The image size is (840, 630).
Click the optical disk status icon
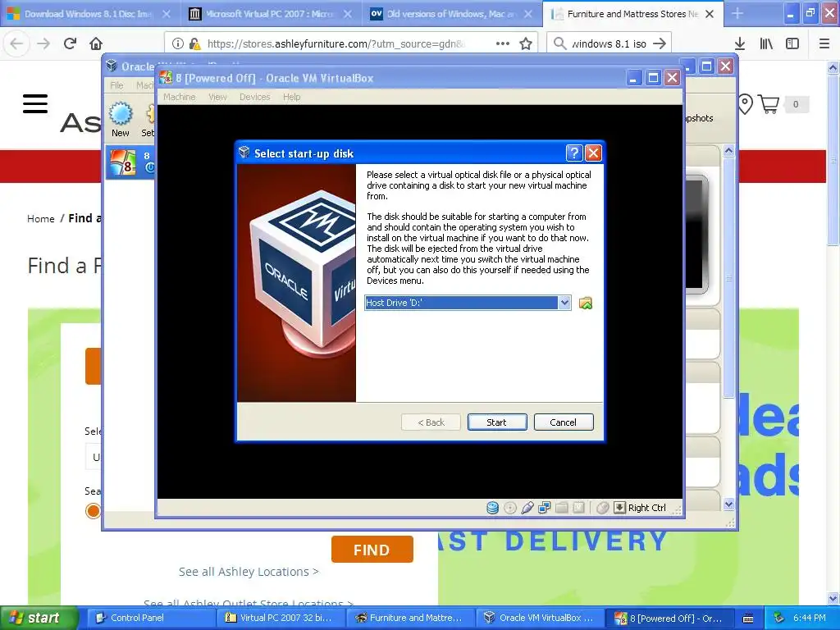click(510, 507)
